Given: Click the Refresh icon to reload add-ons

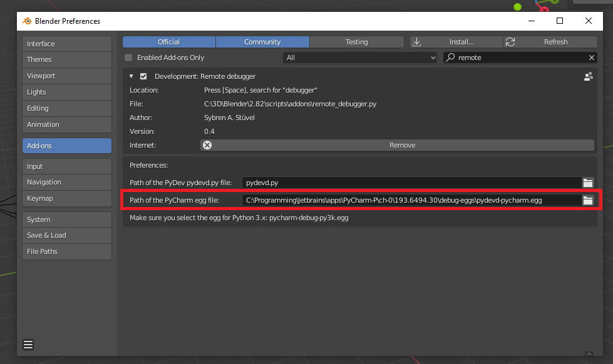Looking at the screenshot, I should pyautogui.click(x=512, y=42).
